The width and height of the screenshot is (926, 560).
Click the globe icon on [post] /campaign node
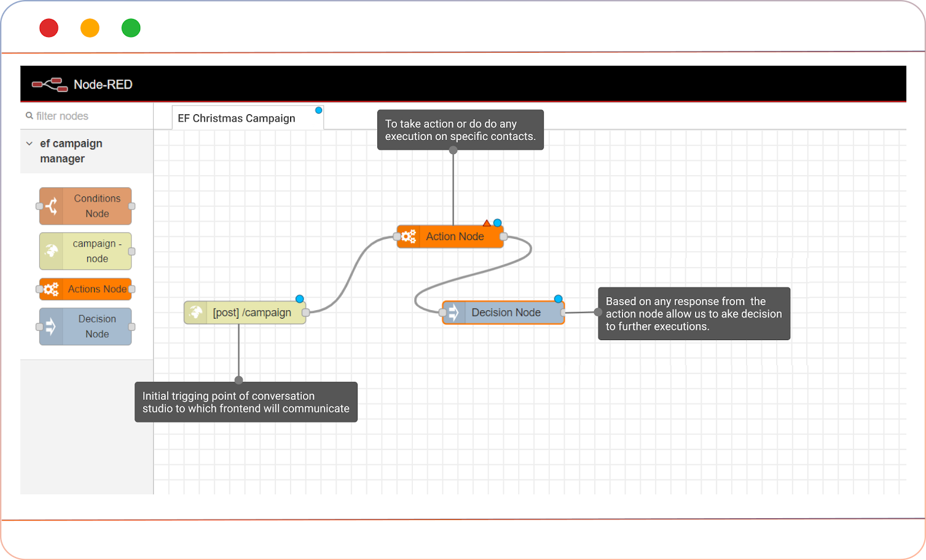[x=196, y=313]
